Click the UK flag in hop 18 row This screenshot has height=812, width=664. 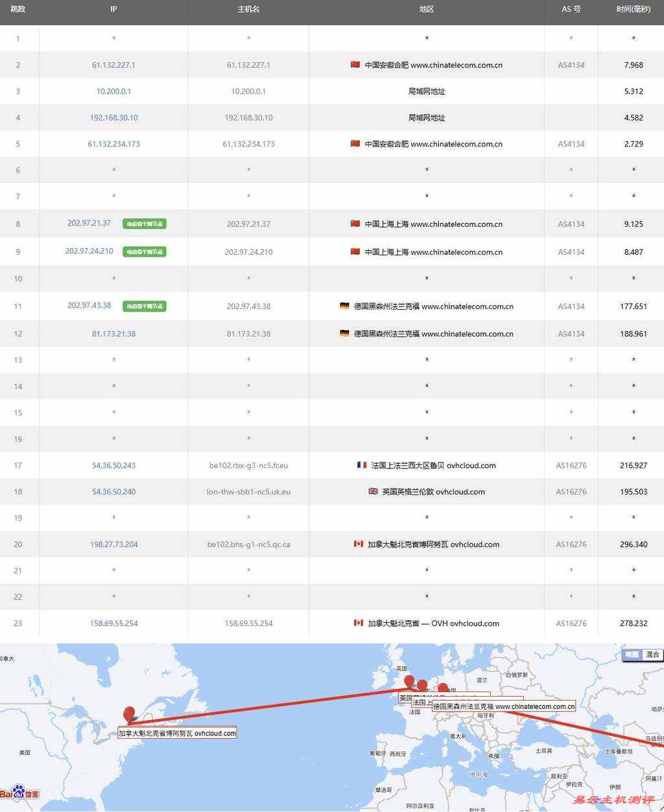point(373,491)
